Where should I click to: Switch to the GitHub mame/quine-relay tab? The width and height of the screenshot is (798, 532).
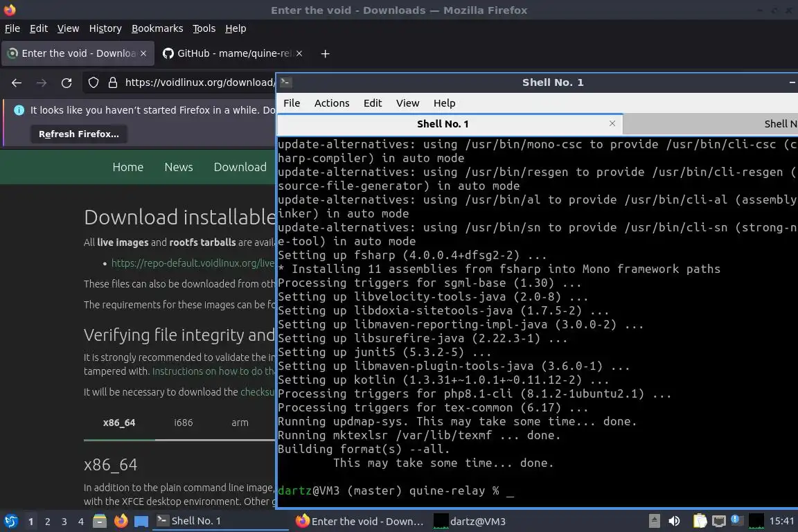(x=233, y=53)
